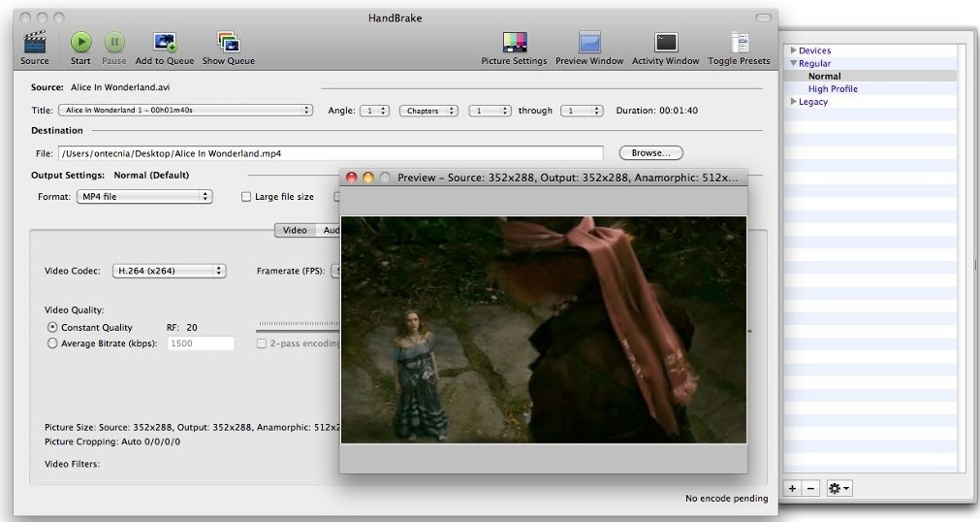Image resolution: width=980 pixels, height=522 pixels.
Task: Click the Browse... button
Action: 650,152
